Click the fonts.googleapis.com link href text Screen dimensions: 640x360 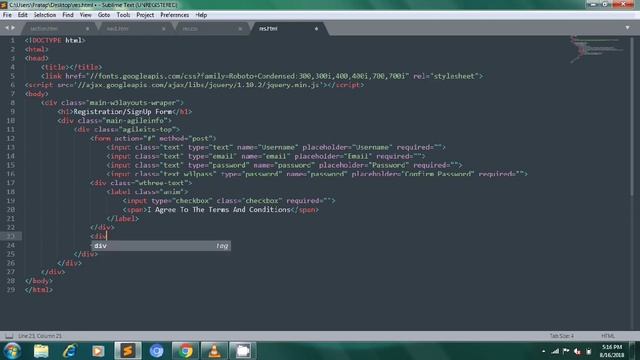(x=247, y=76)
